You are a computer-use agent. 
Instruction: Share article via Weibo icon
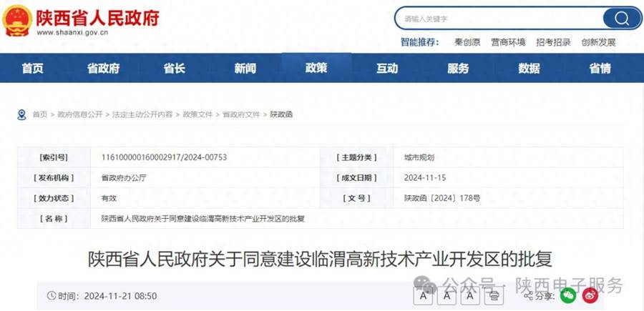click(590, 295)
